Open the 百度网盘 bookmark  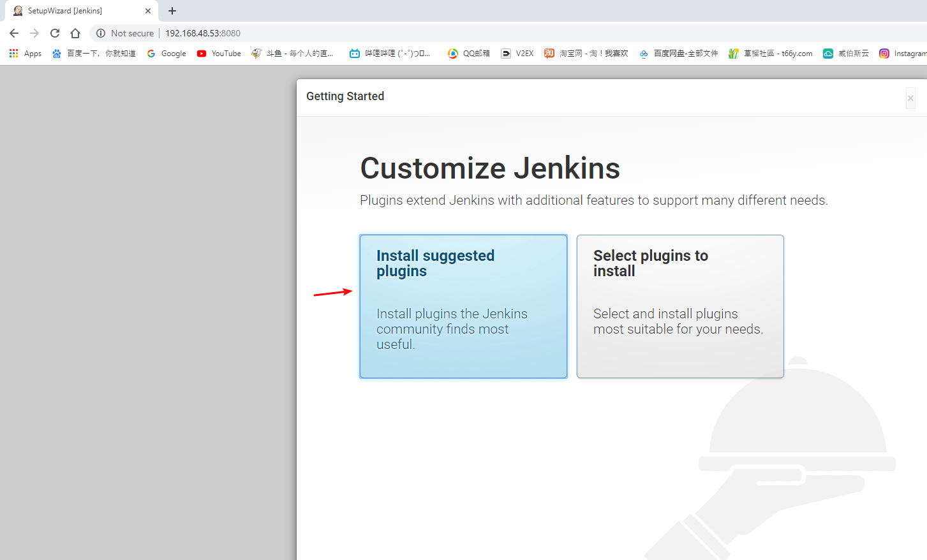pos(679,54)
